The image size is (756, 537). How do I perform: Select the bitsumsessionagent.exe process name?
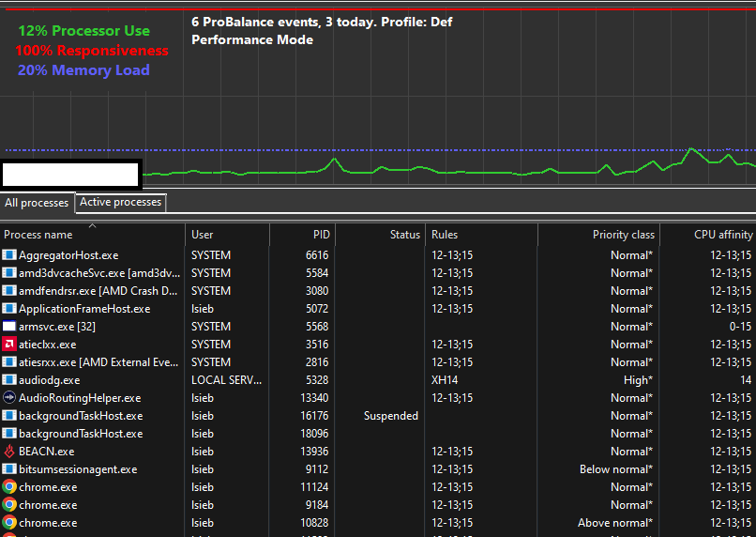[78, 469]
